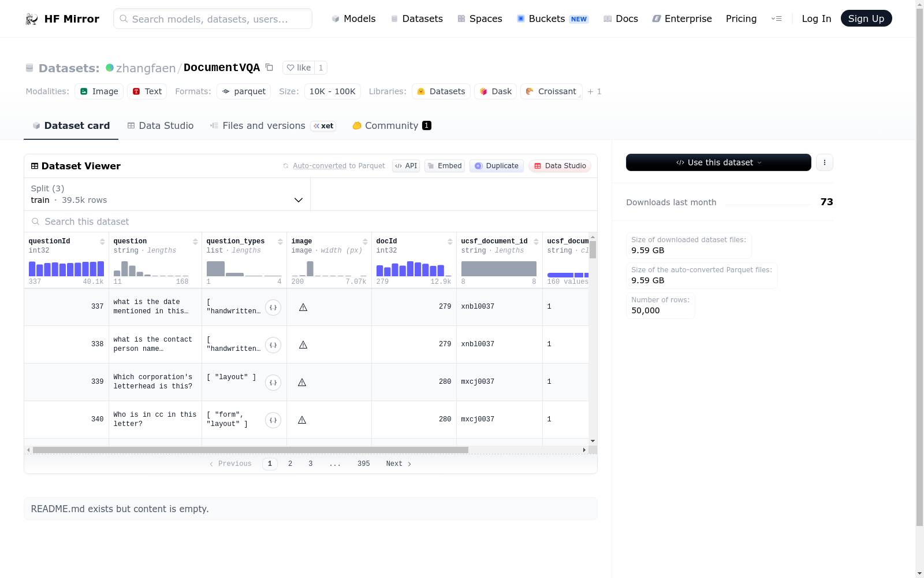The height and width of the screenshot is (578, 924).
Task: Open Buckets in navigation
Action: click(553, 19)
